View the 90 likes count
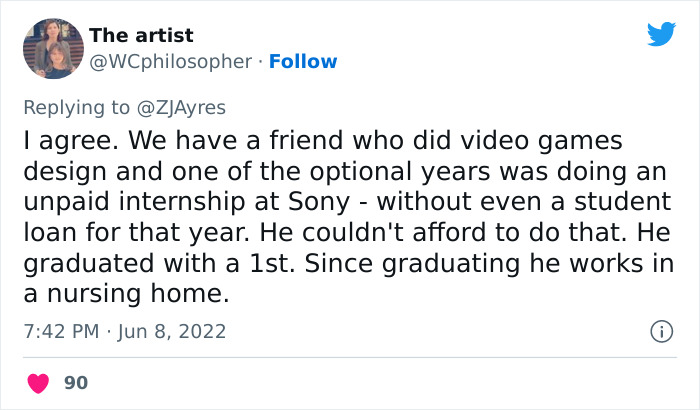Image resolution: width=700 pixels, height=410 pixels. [75, 383]
